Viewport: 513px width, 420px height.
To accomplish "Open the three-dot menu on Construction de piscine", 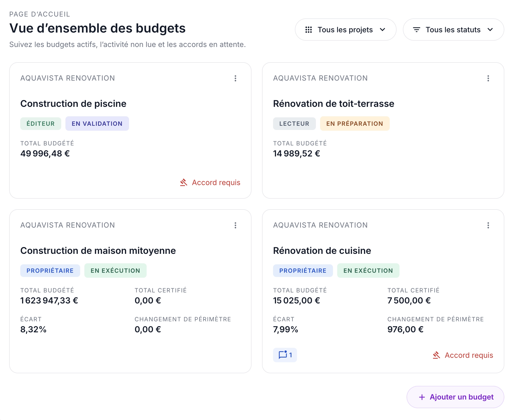I will pos(235,78).
